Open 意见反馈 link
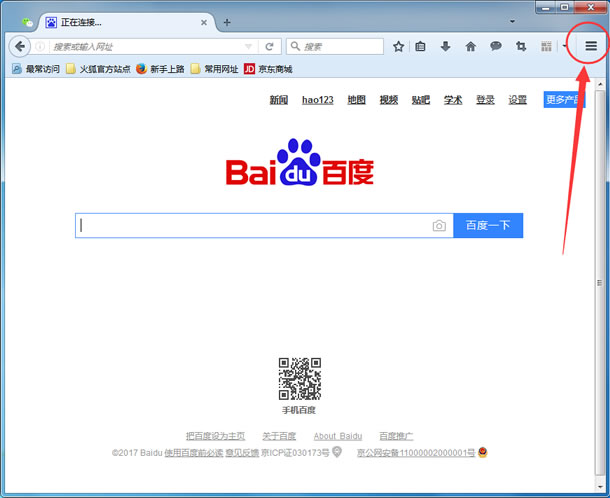610x498 pixels. [242, 453]
